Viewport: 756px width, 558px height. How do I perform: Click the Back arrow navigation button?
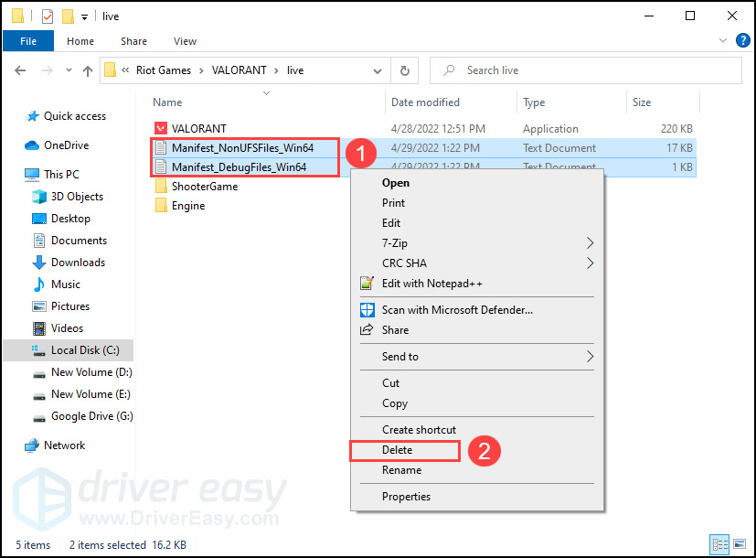point(20,70)
